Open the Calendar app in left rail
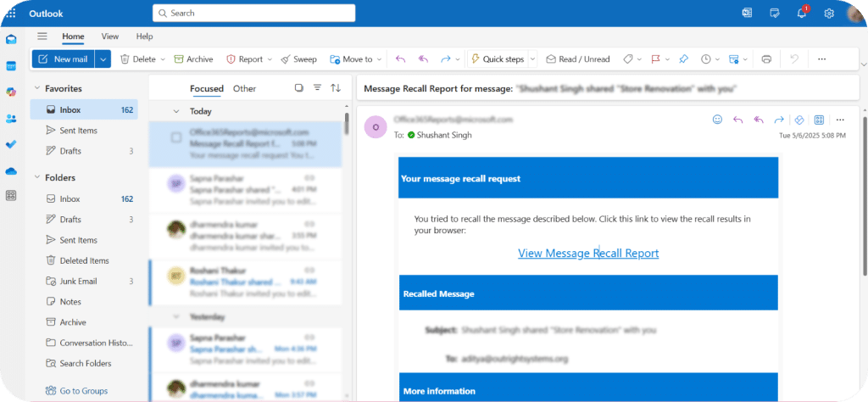 [11, 66]
